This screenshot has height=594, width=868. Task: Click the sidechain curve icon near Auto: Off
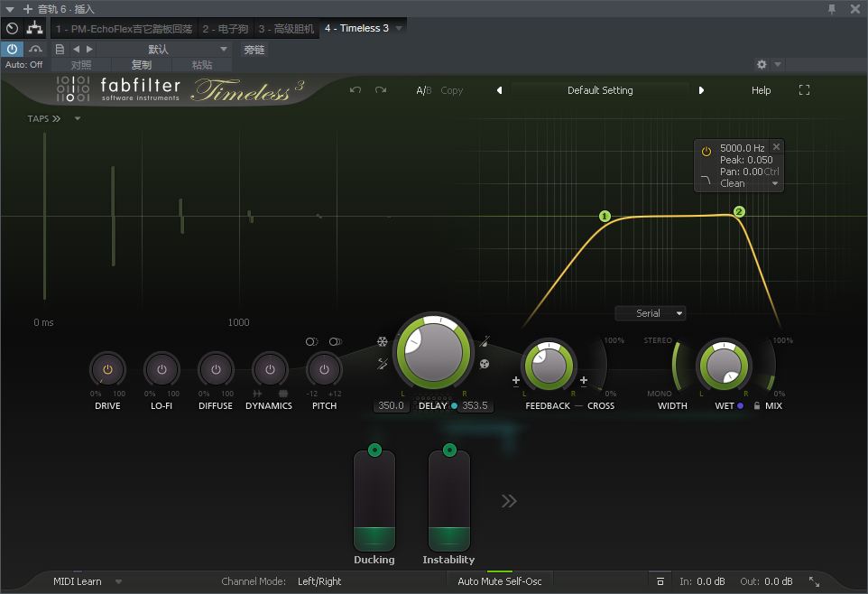(x=35, y=50)
